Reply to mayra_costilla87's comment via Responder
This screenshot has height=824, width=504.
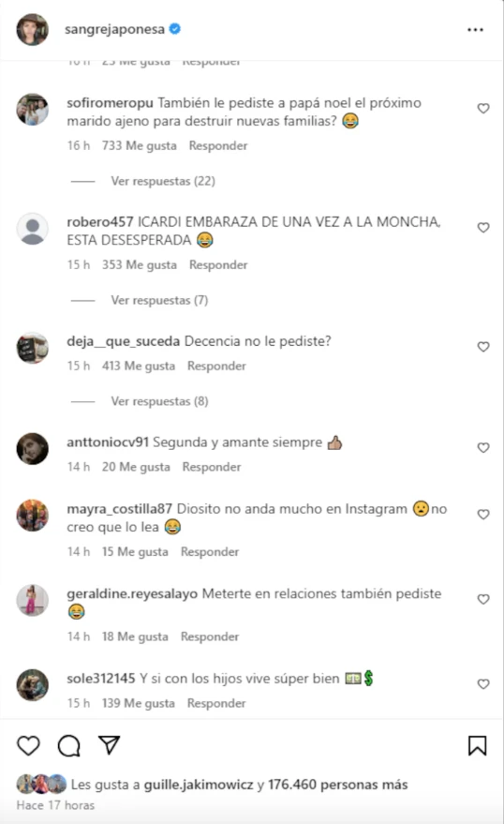[x=210, y=552]
